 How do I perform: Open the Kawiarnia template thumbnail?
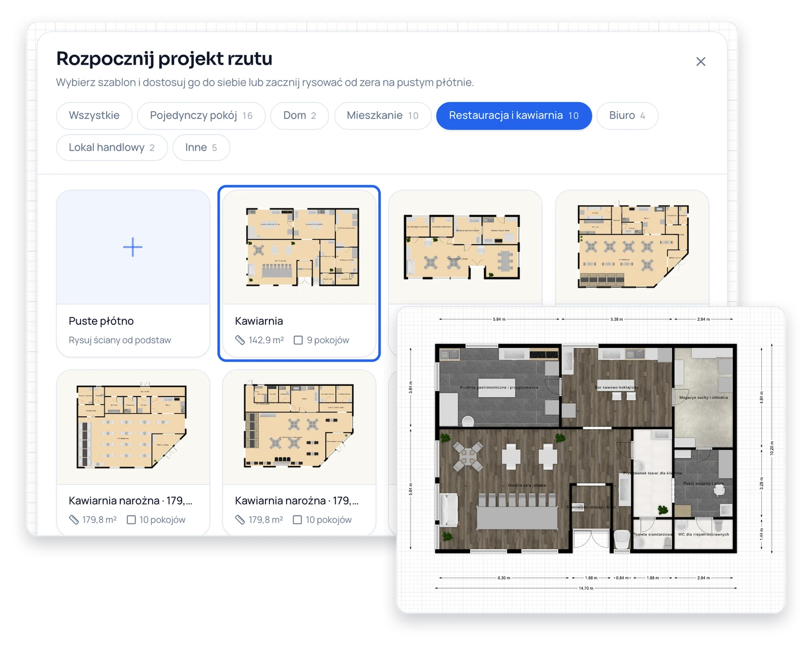[299, 247]
